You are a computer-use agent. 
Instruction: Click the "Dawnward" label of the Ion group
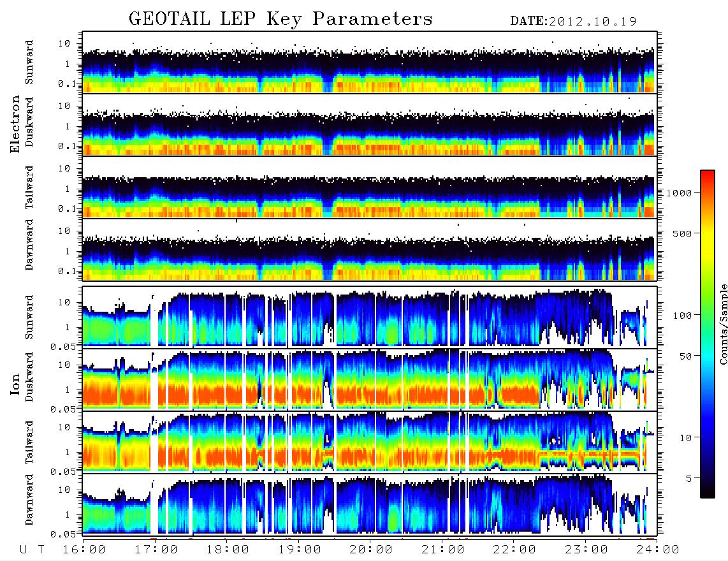click(29, 500)
